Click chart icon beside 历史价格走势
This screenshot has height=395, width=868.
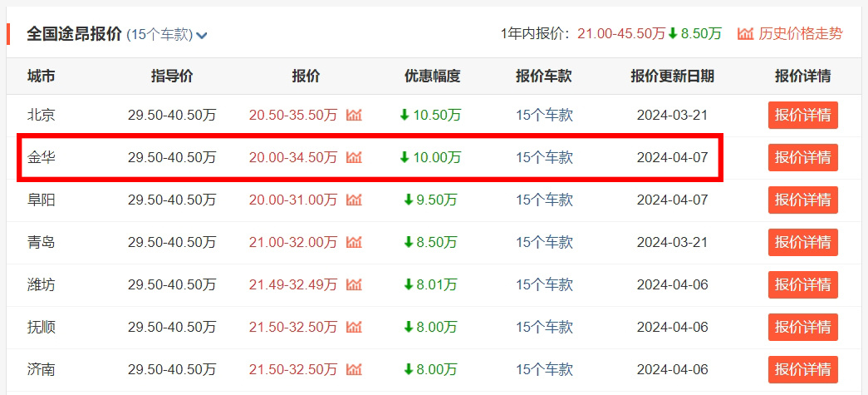[x=745, y=34]
